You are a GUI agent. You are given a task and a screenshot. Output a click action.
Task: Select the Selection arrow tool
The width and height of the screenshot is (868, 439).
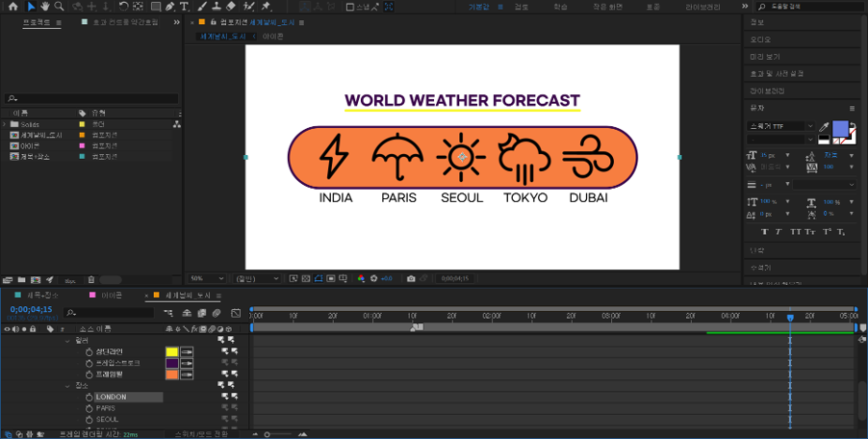tap(32, 7)
